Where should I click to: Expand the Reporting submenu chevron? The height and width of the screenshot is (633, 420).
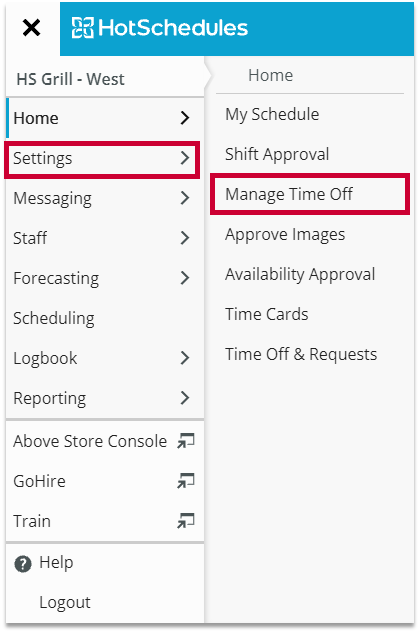click(x=185, y=398)
